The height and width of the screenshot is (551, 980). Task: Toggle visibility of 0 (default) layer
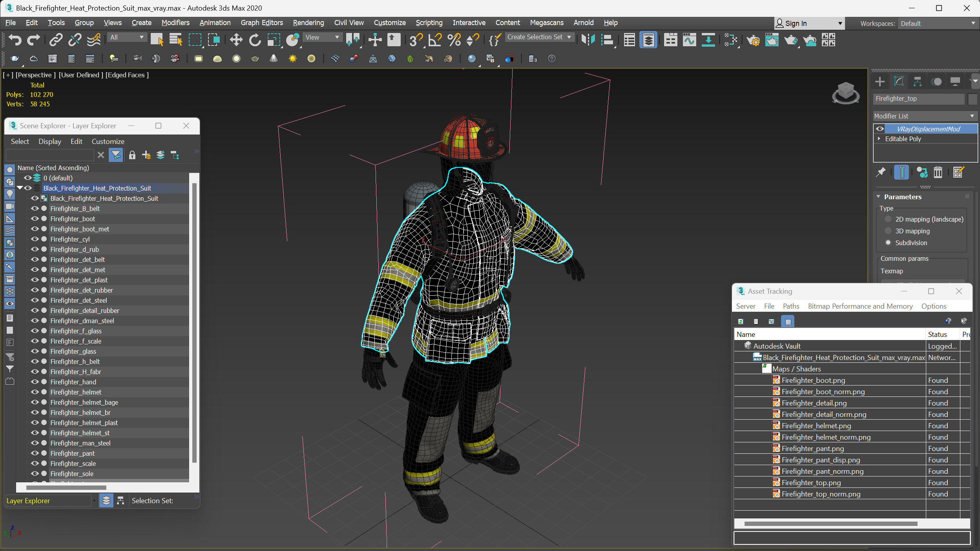(x=28, y=178)
